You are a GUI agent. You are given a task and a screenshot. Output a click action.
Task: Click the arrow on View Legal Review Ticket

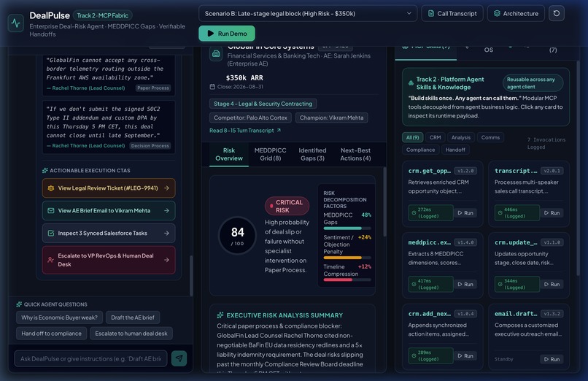166,188
